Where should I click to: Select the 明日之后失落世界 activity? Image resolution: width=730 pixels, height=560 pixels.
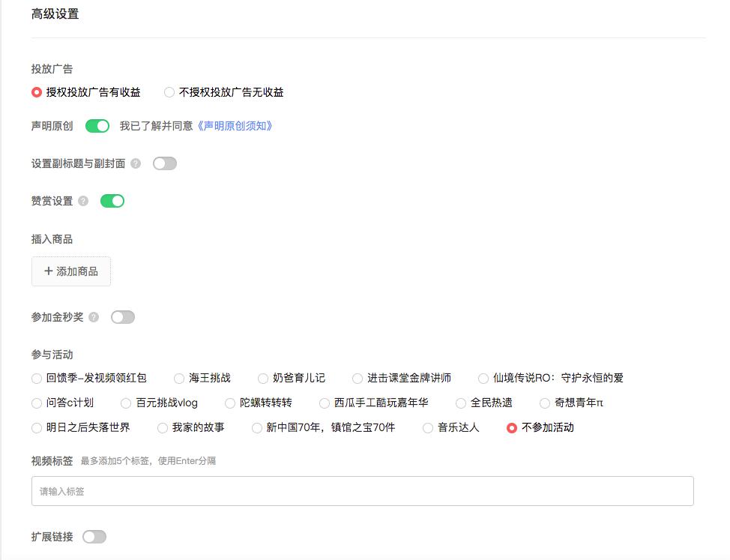pos(36,427)
